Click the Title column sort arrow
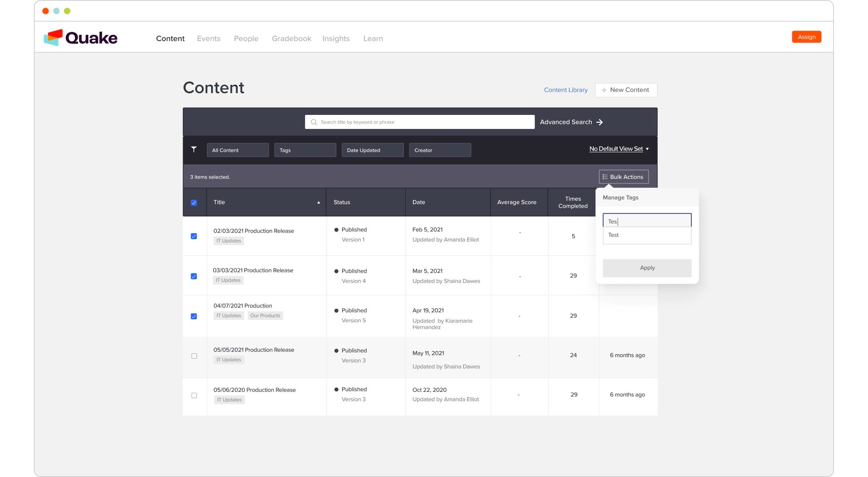The width and height of the screenshot is (868, 477). (x=319, y=203)
